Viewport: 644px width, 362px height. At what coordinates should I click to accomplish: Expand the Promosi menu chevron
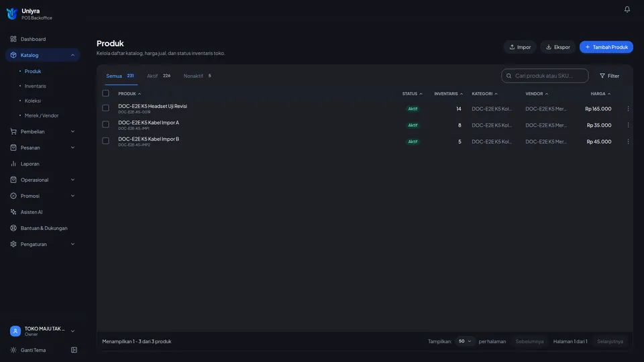[x=72, y=196]
